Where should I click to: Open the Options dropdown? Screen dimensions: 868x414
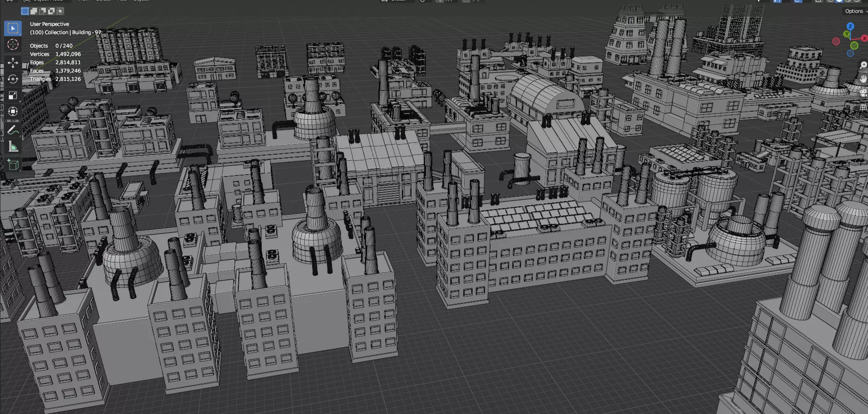[x=856, y=11]
